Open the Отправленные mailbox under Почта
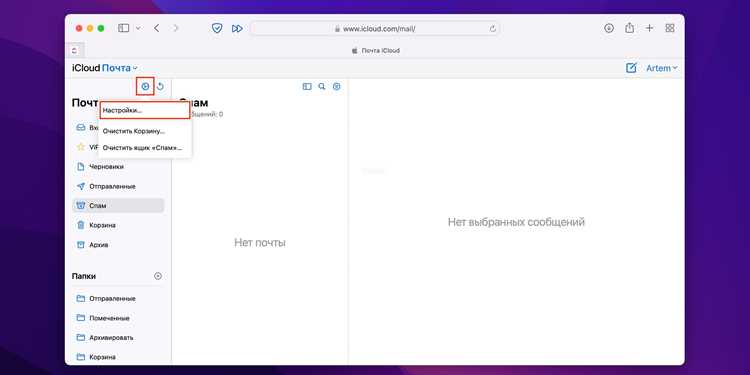 118,186
